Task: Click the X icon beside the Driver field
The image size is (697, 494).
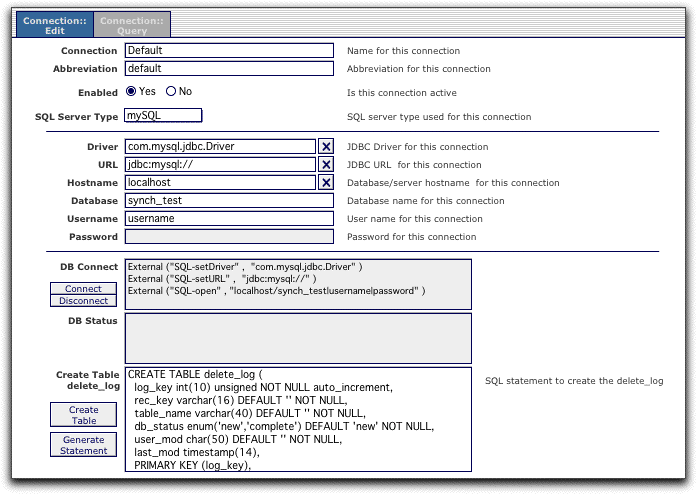Action: tap(326, 147)
